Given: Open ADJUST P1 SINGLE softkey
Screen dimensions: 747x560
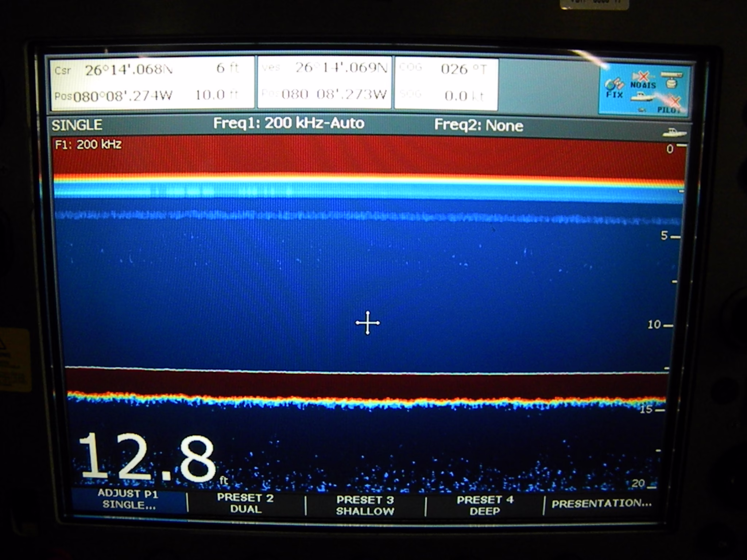Looking at the screenshot, I should 128,499.
